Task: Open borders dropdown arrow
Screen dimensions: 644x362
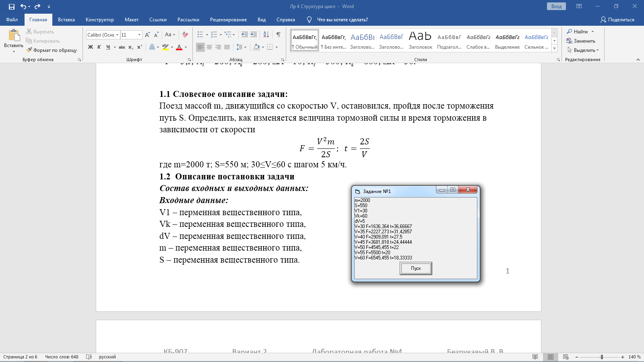Action: (x=277, y=47)
